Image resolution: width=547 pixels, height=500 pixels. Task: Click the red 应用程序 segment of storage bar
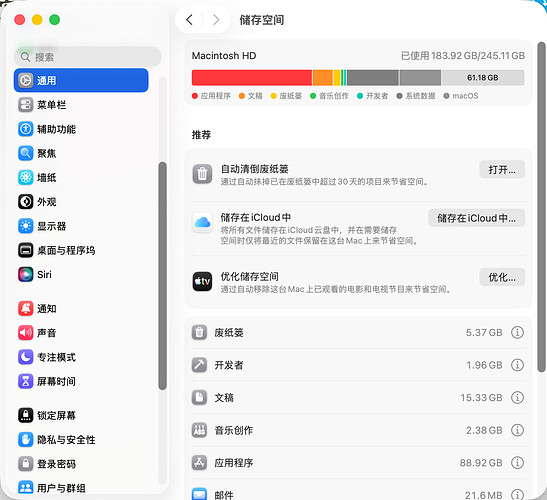pos(252,77)
